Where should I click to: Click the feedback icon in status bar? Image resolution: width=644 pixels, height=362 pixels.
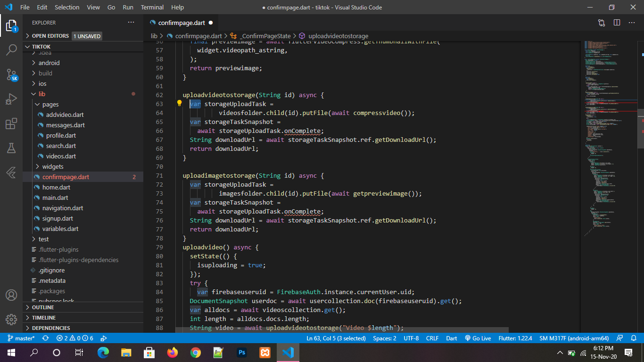620,338
